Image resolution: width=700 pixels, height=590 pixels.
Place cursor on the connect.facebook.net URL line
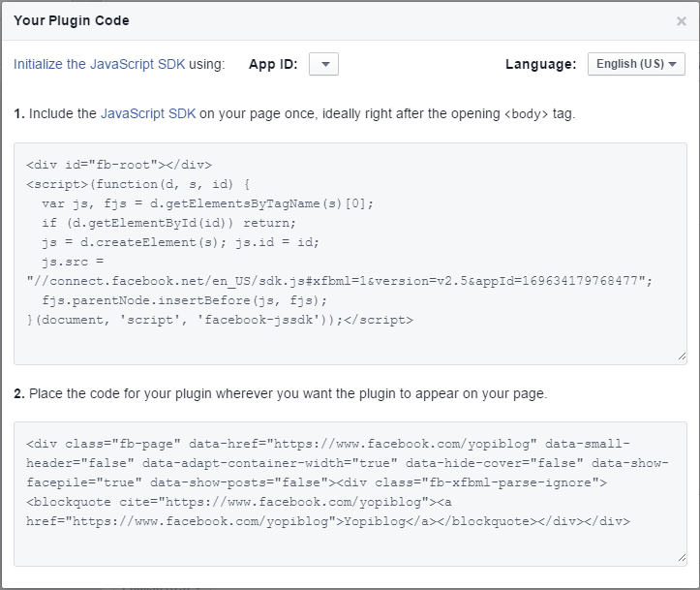(339, 281)
